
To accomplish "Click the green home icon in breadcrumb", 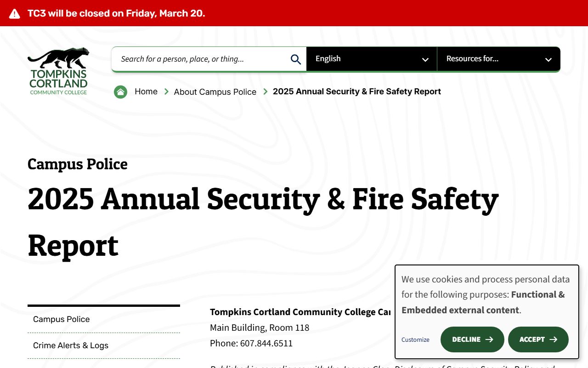I will pos(120,92).
